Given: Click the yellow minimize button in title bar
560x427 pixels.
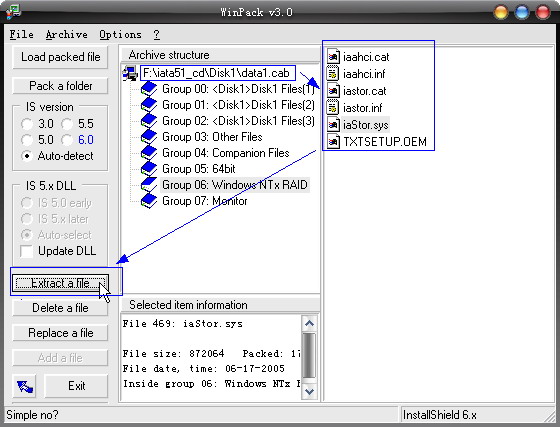Looking at the screenshot, I should coord(501,12).
